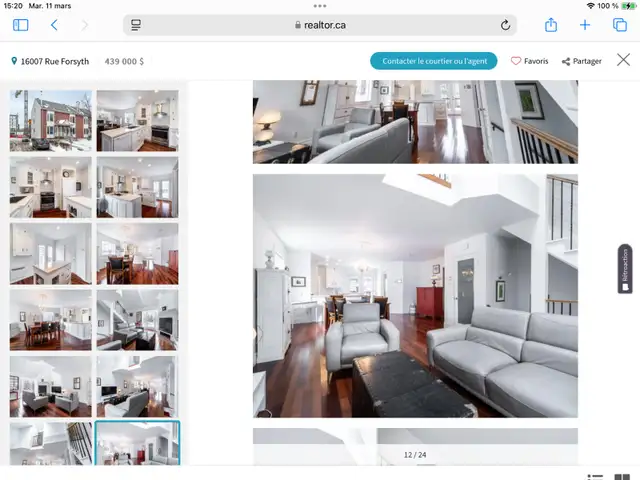Open the large grey sofa living room photo
The height and width of the screenshot is (480, 640).
pyautogui.click(x=415, y=296)
